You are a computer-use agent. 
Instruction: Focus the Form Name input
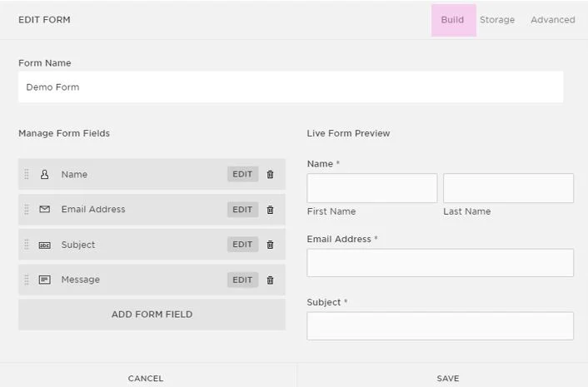291,87
